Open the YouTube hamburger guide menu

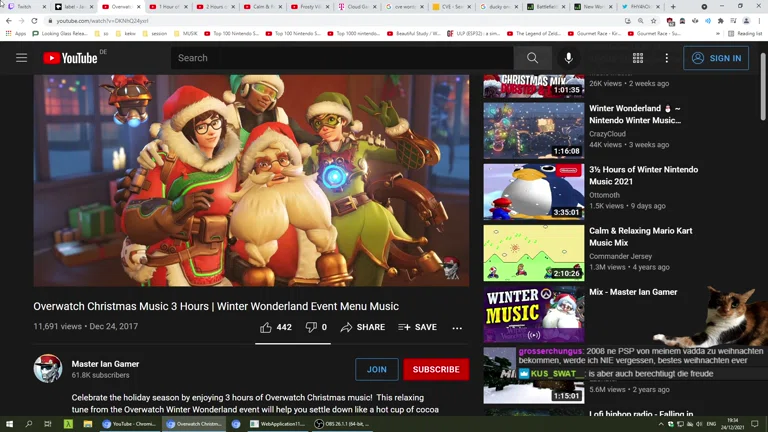pyautogui.click(x=22, y=58)
